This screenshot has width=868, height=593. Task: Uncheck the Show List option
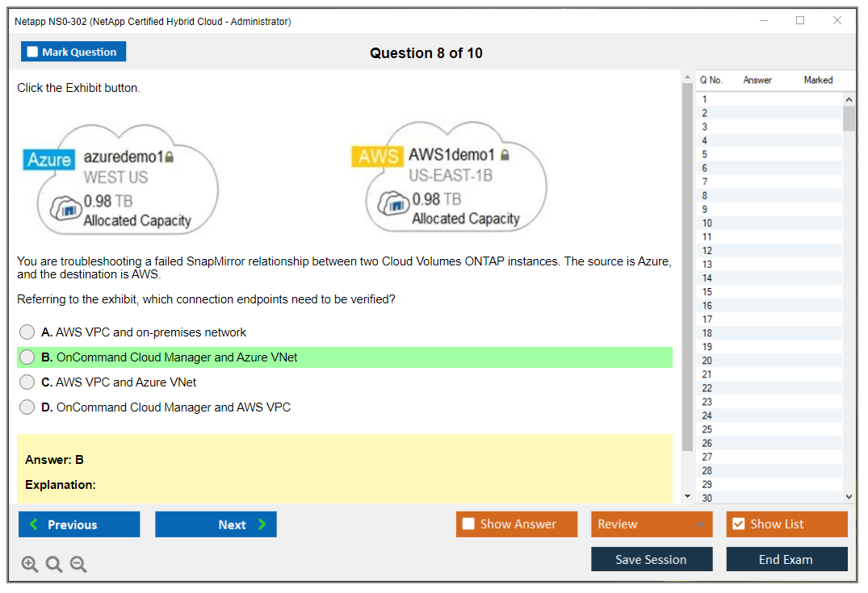pyautogui.click(x=738, y=524)
